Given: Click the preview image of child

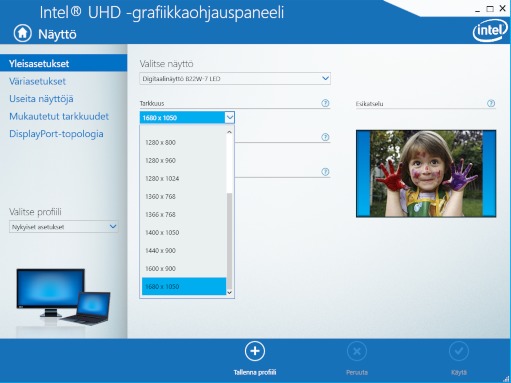Looking at the screenshot, I should pos(426,174).
